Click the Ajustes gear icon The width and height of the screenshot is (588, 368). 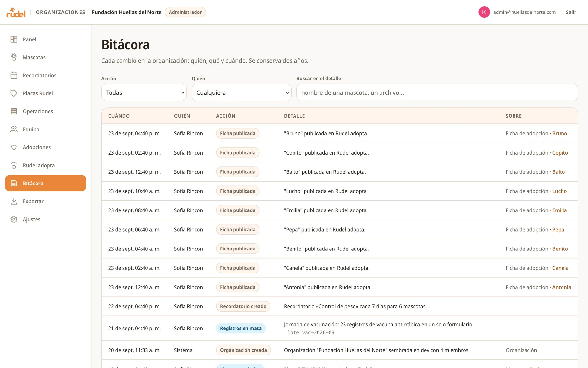tap(14, 219)
